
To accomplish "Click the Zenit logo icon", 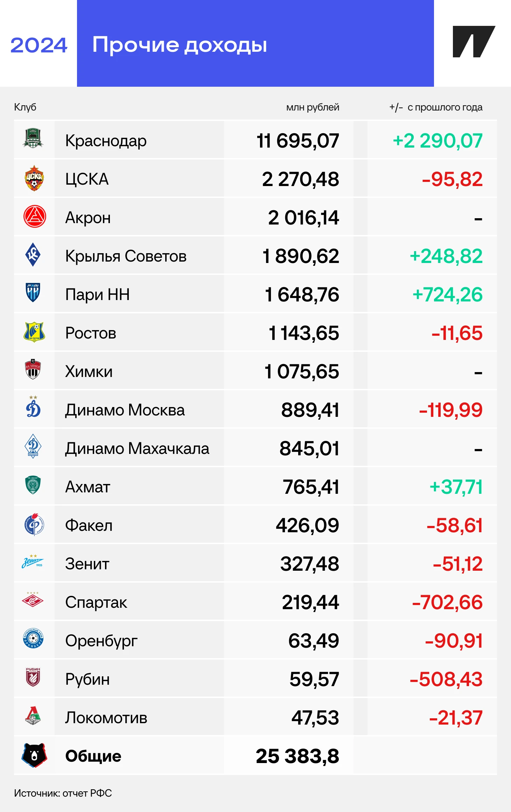I will pos(33,562).
